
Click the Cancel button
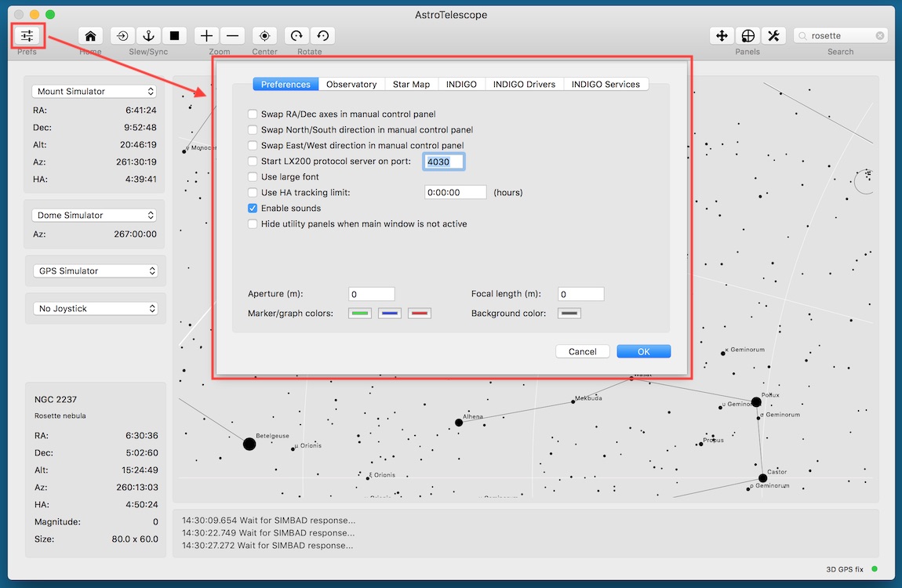[582, 351]
